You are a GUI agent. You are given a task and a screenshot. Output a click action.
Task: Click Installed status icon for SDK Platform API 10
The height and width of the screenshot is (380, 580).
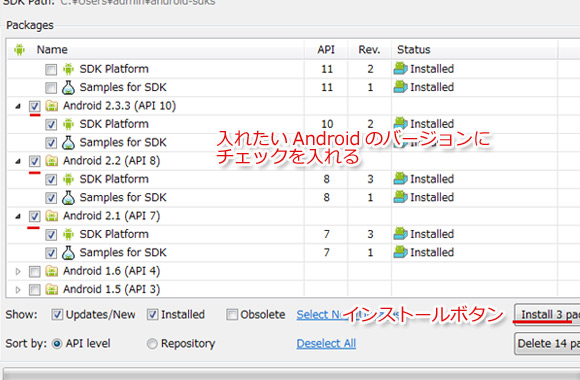pyautogui.click(x=401, y=123)
